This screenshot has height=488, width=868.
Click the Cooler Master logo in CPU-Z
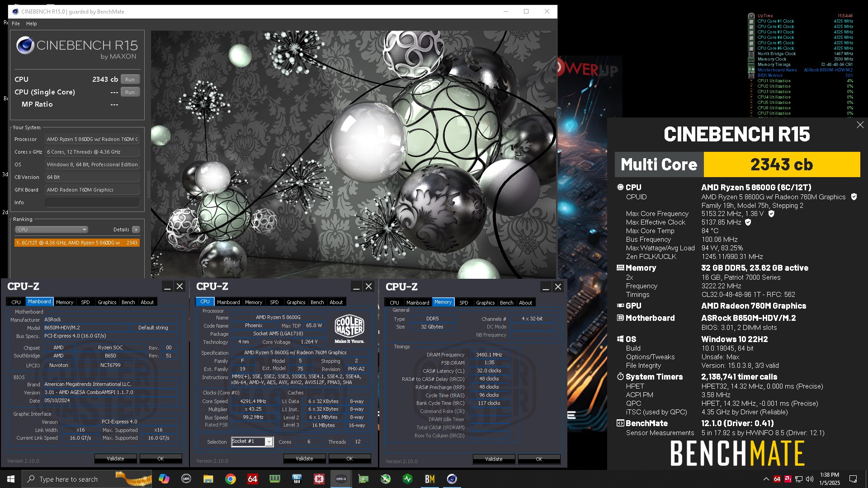tap(349, 328)
